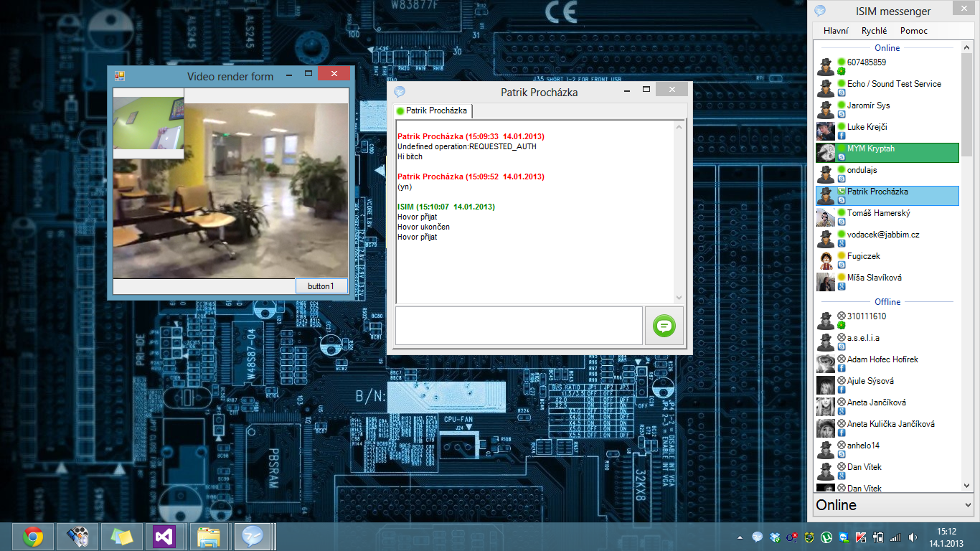
Task: Select offline contact a.s.e.l.i.a
Action: 887,342
